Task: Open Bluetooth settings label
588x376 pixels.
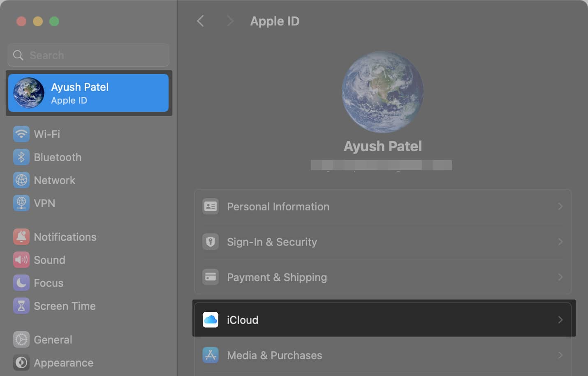Action: point(58,157)
